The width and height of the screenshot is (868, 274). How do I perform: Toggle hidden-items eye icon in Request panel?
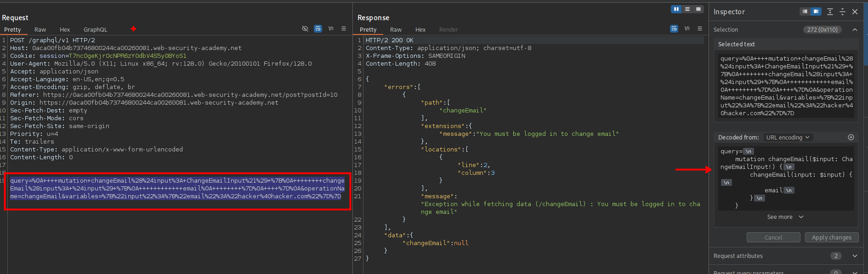click(305, 28)
